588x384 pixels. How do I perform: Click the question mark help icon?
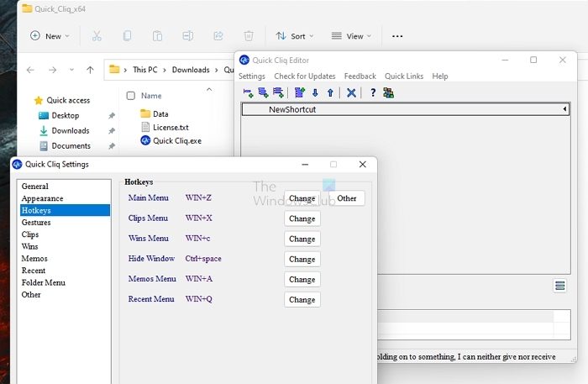(x=373, y=92)
